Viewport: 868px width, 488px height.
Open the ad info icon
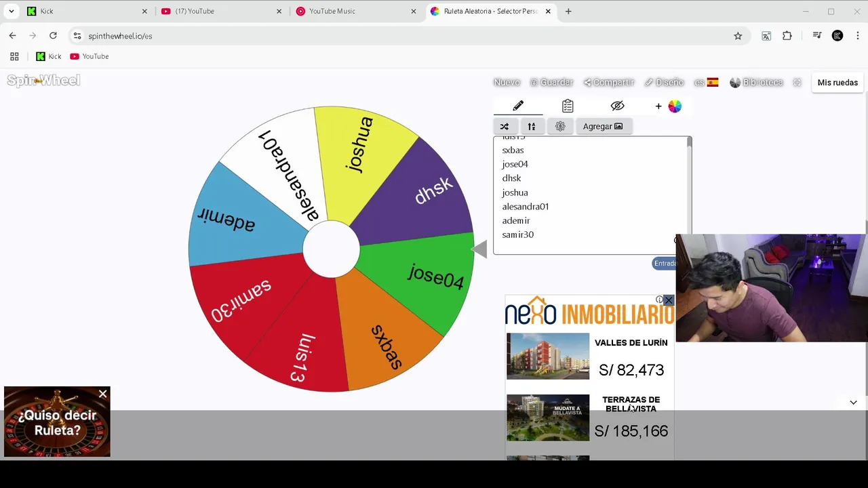tap(659, 300)
